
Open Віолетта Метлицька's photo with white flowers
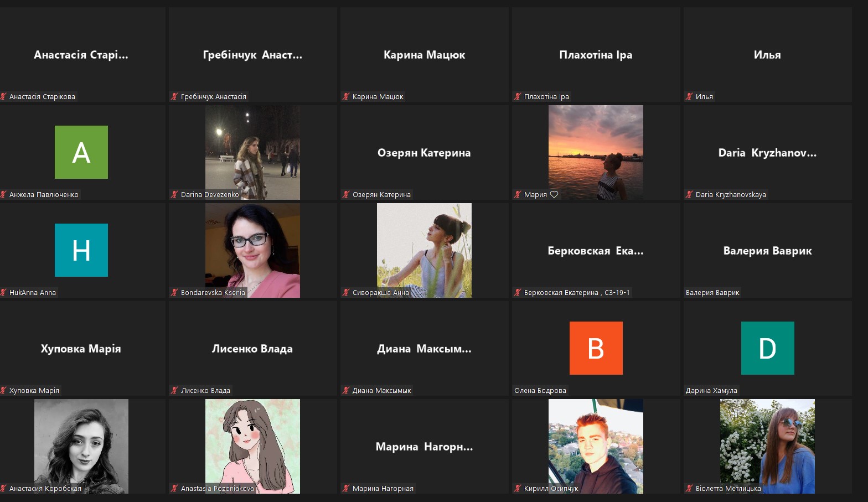767,446
